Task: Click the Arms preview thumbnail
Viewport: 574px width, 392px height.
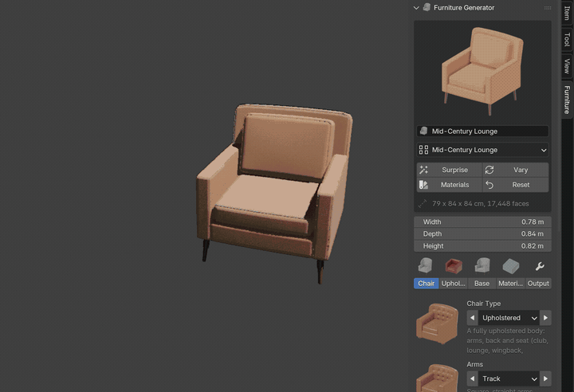Action: click(437, 378)
